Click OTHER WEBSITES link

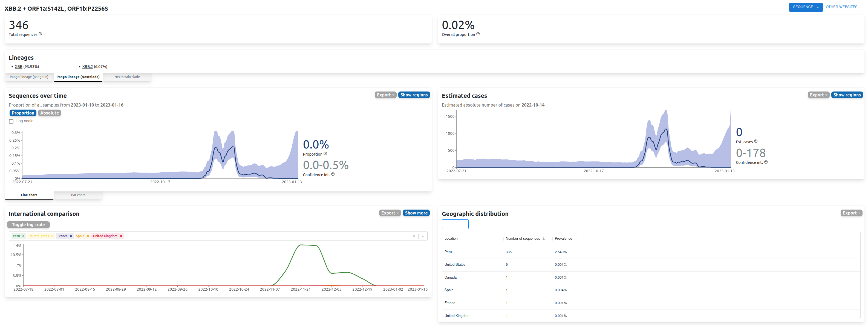pyautogui.click(x=841, y=7)
